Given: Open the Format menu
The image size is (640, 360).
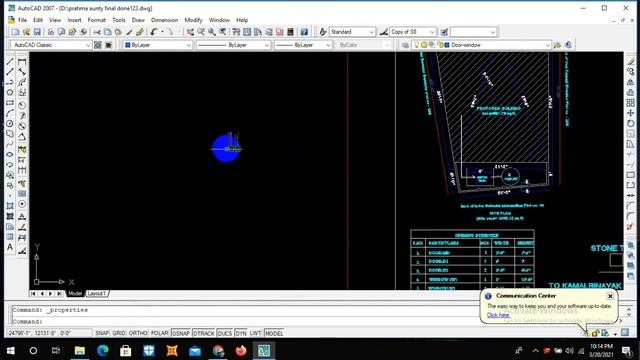Looking at the screenshot, I should tap(97, 20).
